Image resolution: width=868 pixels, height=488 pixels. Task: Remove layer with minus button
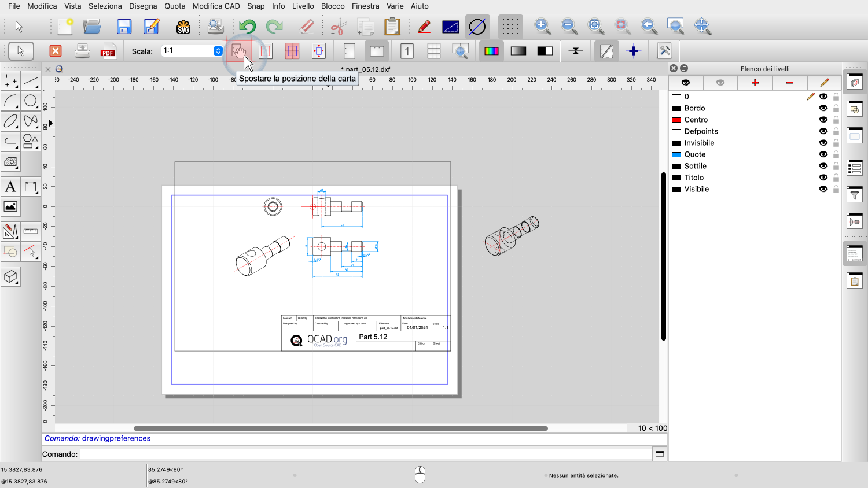coord(789,83)
